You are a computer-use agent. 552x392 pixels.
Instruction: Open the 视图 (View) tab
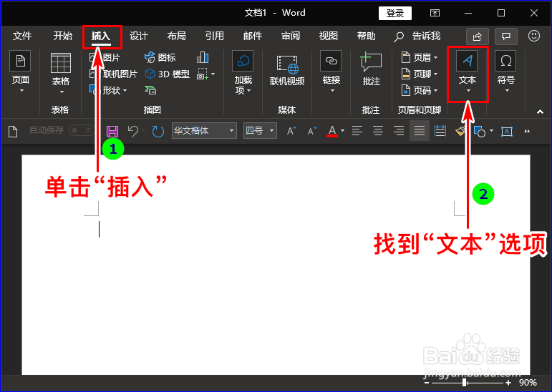(329, 36)
